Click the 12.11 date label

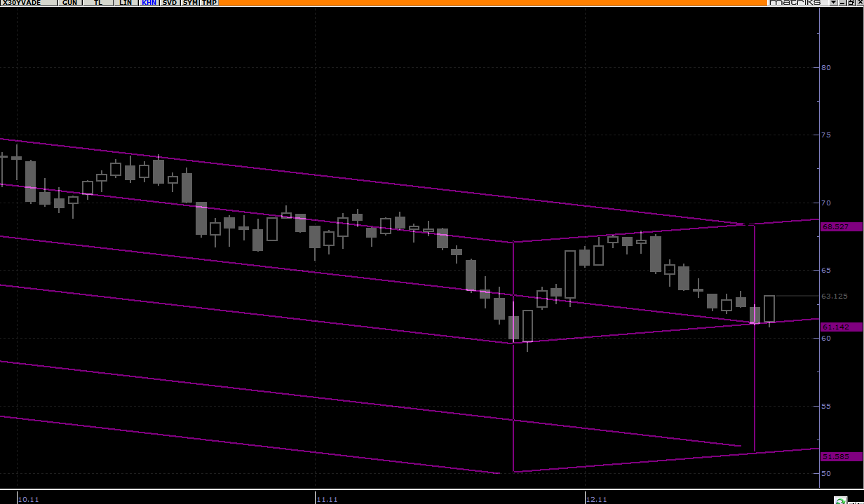(597, 499)
